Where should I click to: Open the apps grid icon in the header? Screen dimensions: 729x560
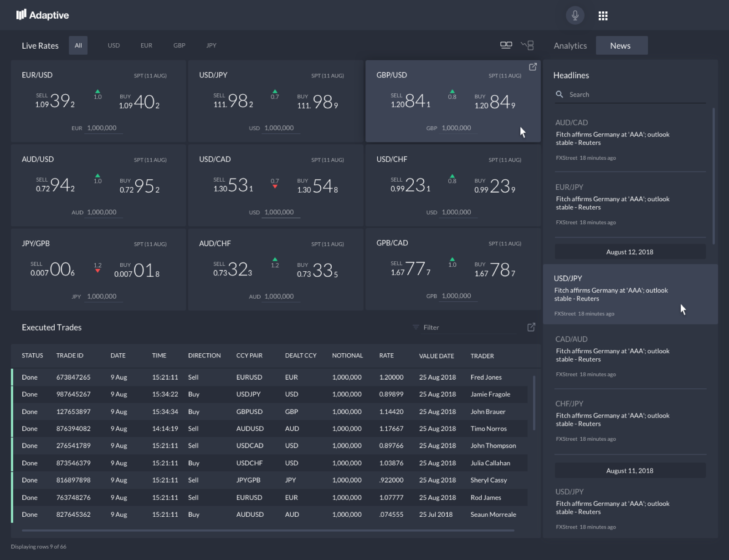click(603, 15)
